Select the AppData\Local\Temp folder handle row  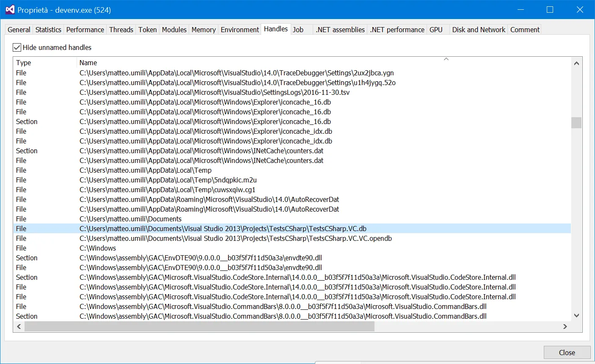(292, 170)
